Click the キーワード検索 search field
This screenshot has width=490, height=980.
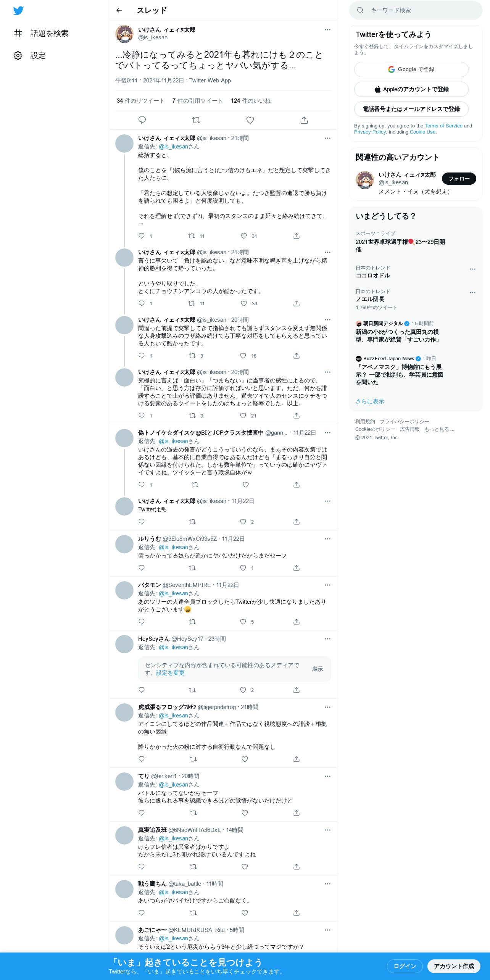(x=416, y=10)
